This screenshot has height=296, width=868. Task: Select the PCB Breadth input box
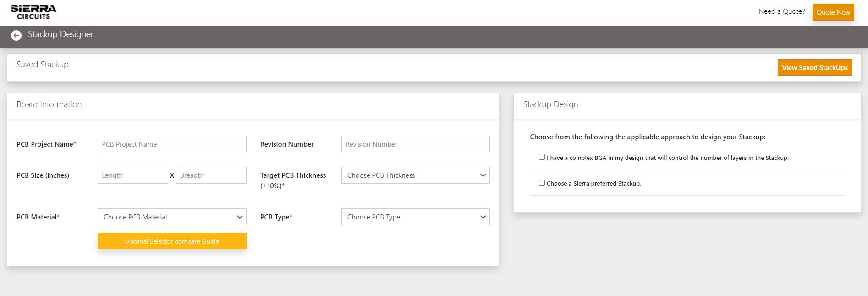coord(211,175)
